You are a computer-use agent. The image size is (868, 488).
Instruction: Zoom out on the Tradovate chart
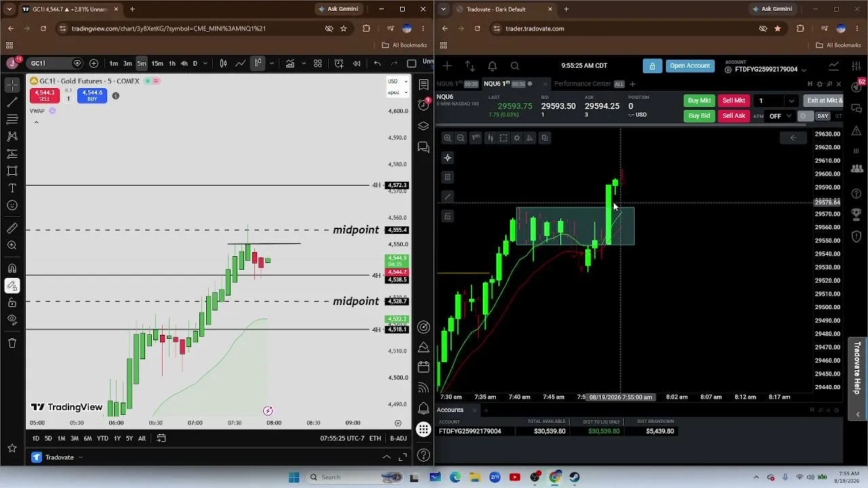point(460,138)
